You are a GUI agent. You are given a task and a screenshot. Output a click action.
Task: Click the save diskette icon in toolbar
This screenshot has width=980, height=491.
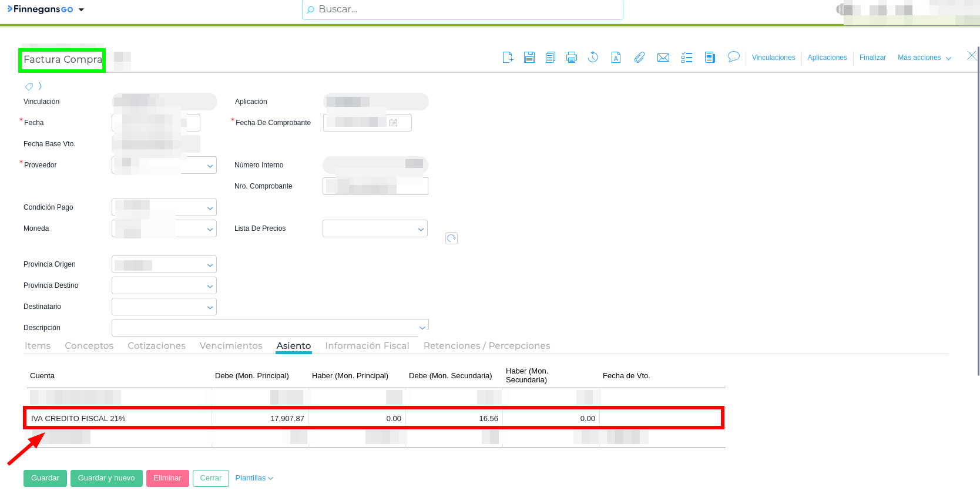529,58
